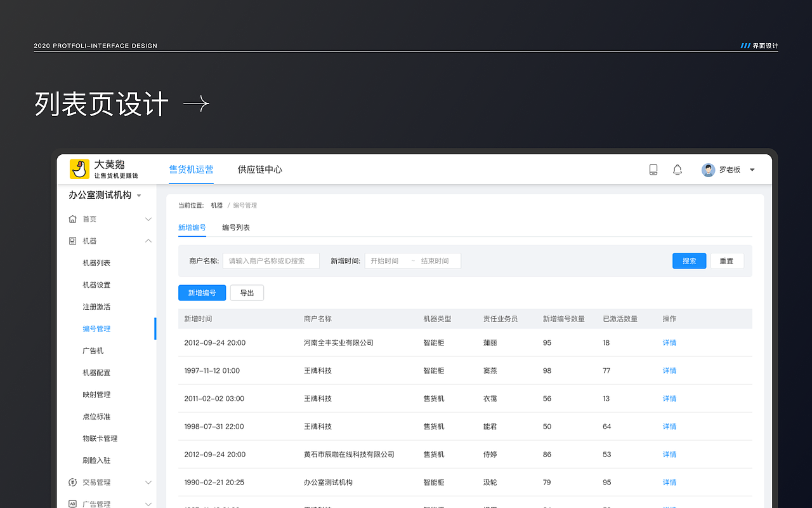Viewport: 812px width, 508px height.
Task: Click the 1990-02-21 20:25 date cell
Action: click(x=214, y=483)
